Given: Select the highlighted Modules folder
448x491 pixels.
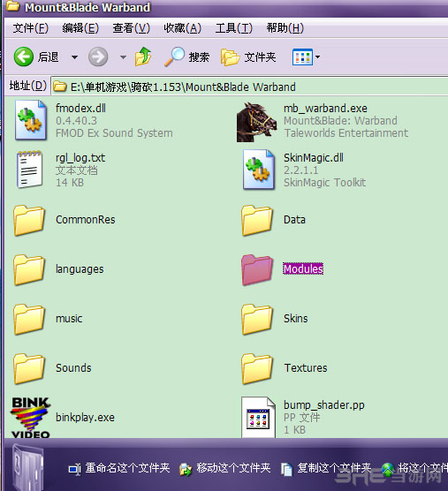Looking at the screenshot, I should 282,269.
